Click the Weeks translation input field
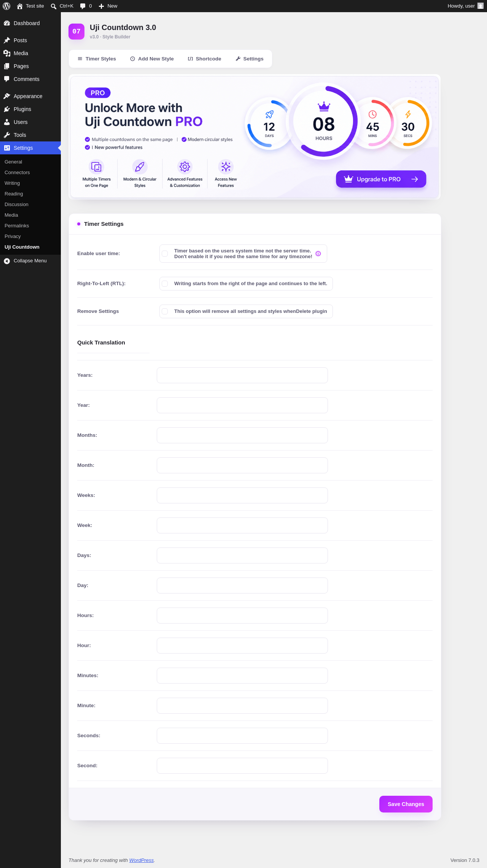Viewport: 487px width, 868px height. 242,495
